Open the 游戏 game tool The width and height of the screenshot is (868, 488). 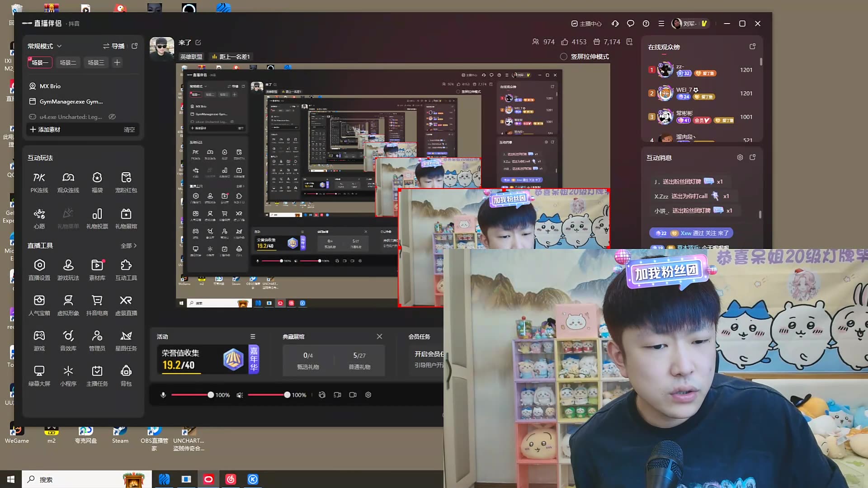tap(39, 340)
